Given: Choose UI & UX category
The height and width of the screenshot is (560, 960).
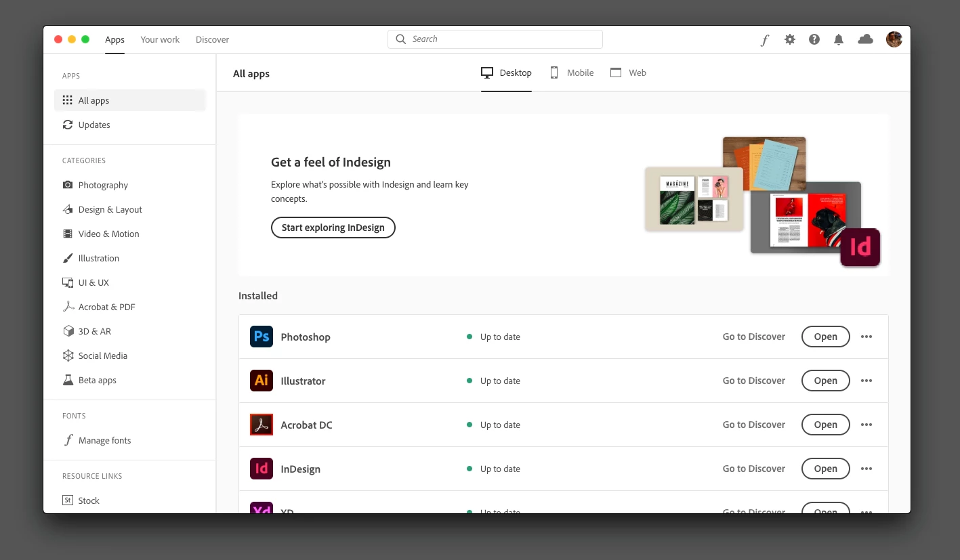Looking at the screenshot, I should (130, 282).
